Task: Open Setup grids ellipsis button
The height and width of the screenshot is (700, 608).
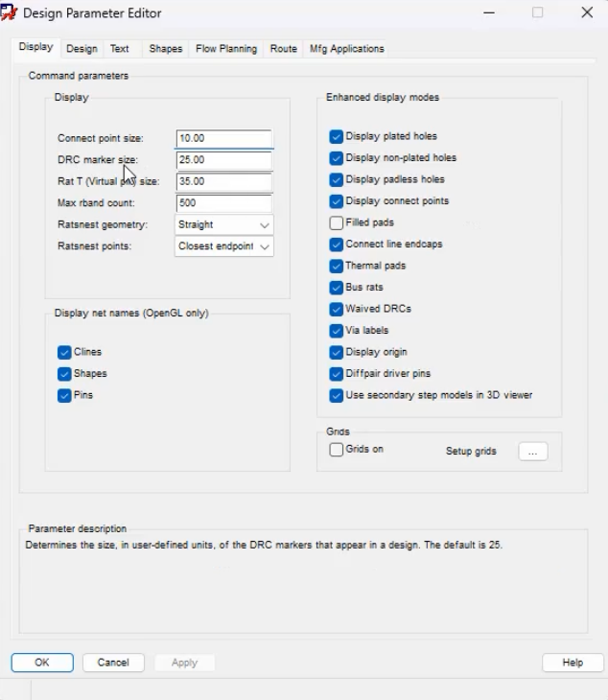Action: (x=533, y=452)
